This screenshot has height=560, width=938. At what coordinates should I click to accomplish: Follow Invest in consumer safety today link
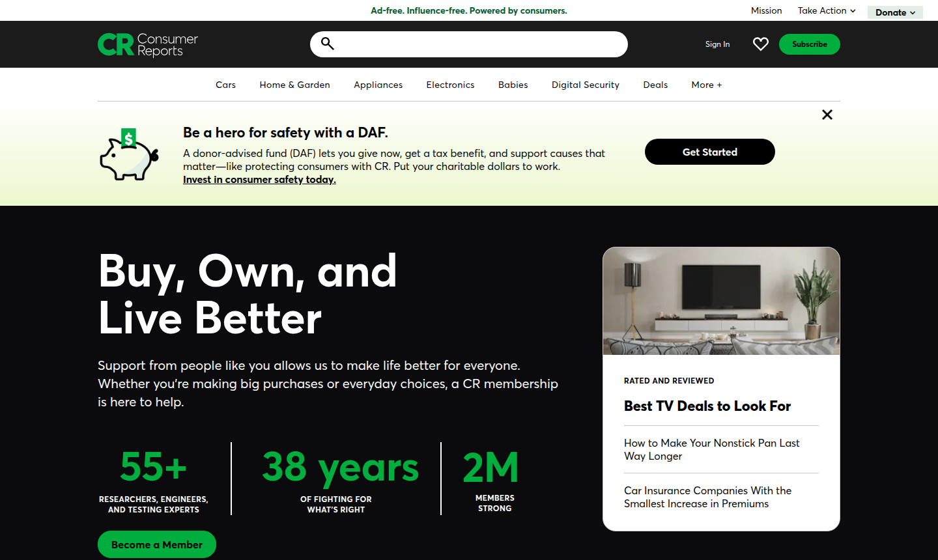(259, 180)
